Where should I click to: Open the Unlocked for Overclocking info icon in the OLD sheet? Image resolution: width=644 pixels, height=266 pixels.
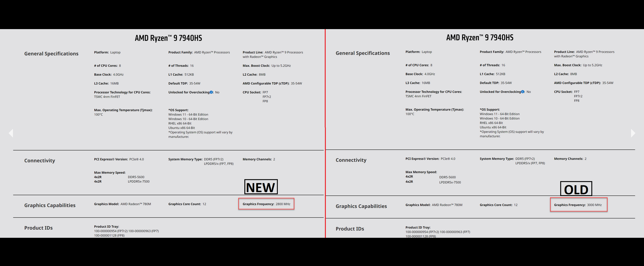click(x=523, y=92)
